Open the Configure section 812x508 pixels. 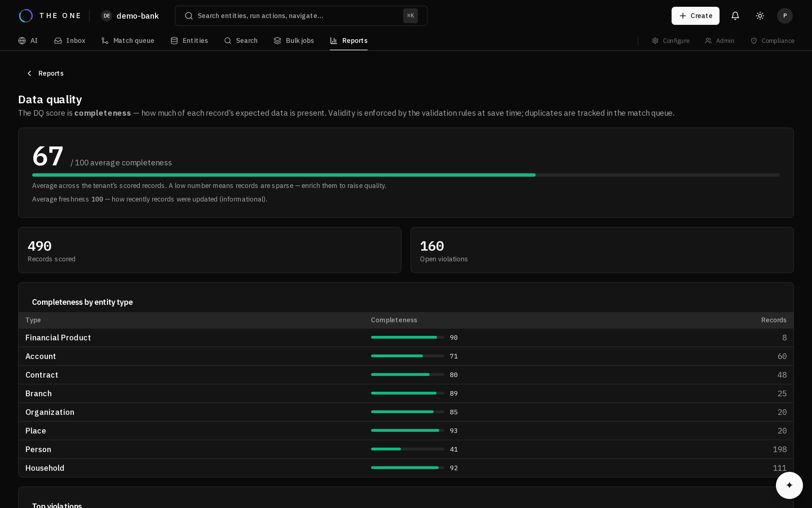click(x=671, y=41)
